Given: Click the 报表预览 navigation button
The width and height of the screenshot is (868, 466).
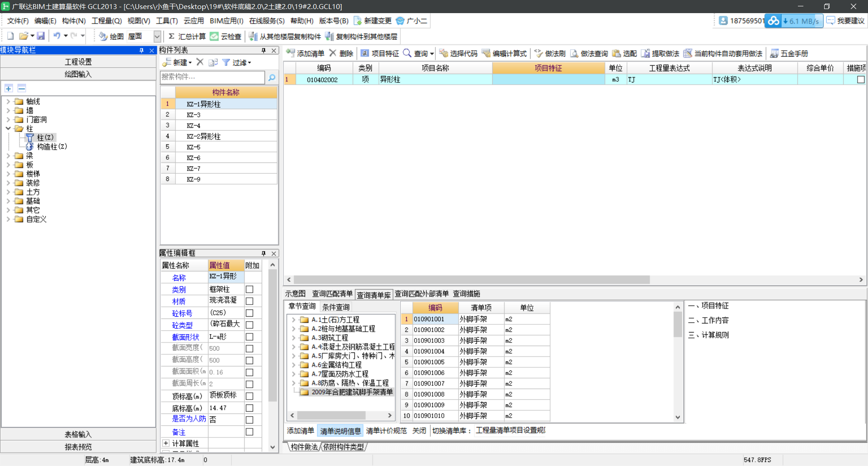Looking at the screenshot, I should coord(78,447).
